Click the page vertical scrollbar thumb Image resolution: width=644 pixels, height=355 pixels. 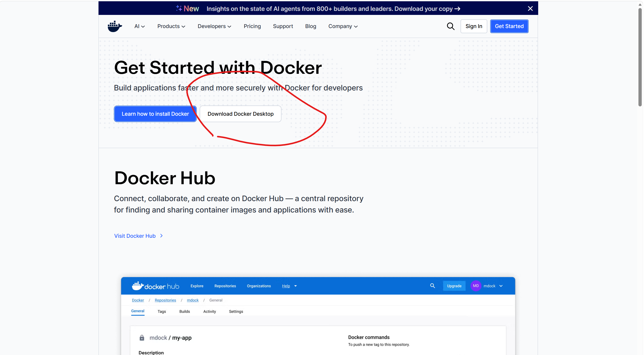640,57
